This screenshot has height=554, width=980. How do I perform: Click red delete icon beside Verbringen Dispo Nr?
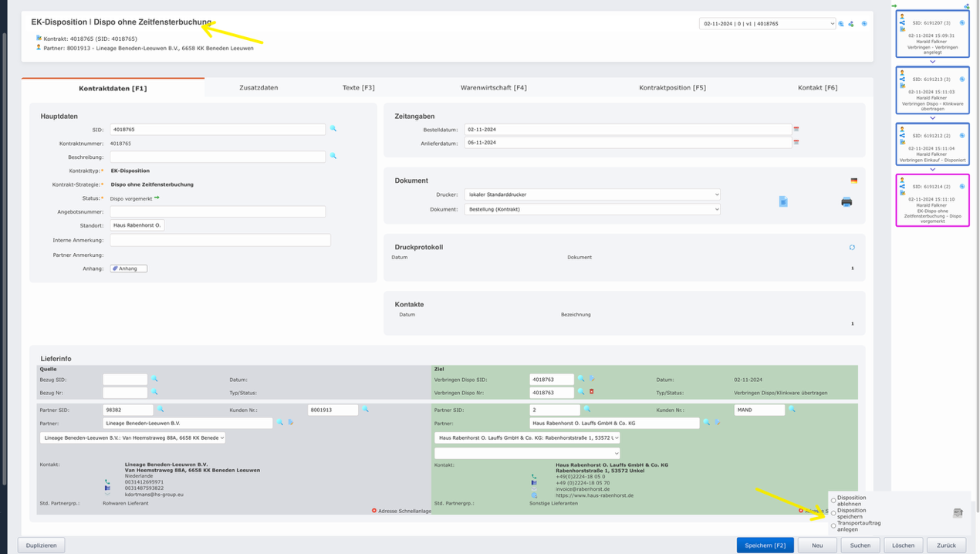click(x=592, y=392)
